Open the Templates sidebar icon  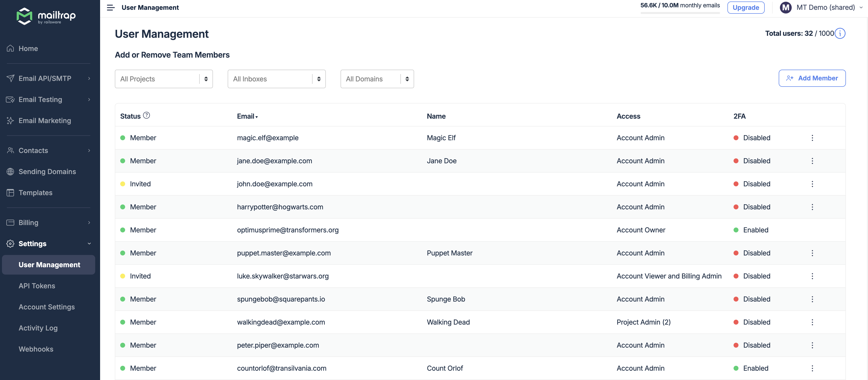click(10, 192)
